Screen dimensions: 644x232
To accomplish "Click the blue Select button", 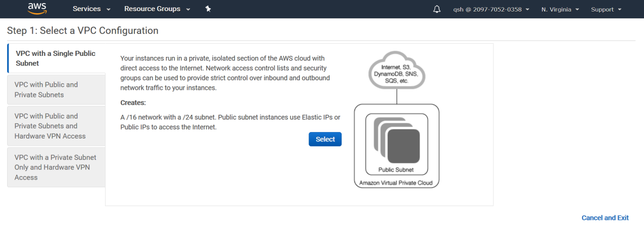I will coord(325,139).
